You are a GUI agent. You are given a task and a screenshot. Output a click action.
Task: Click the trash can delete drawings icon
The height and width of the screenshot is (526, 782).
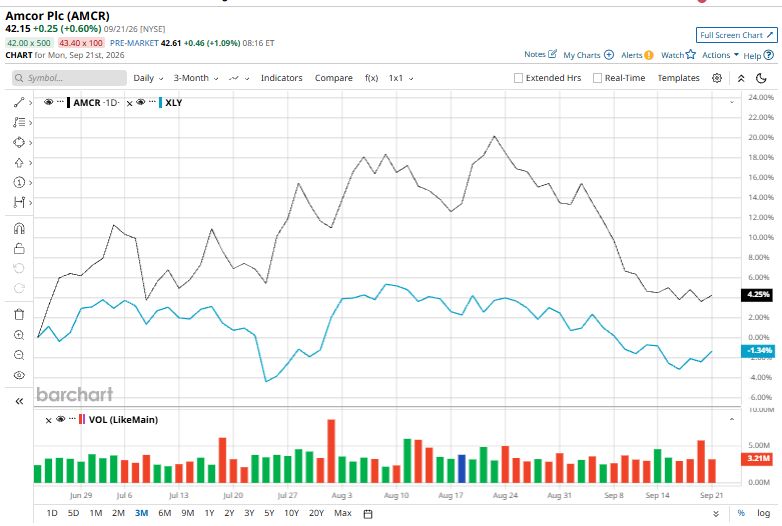coord(19,315)
